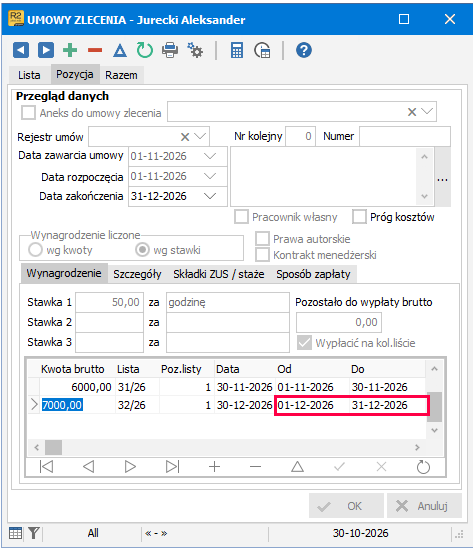Jump to first row in payments grid navigator

click(46, 467)
